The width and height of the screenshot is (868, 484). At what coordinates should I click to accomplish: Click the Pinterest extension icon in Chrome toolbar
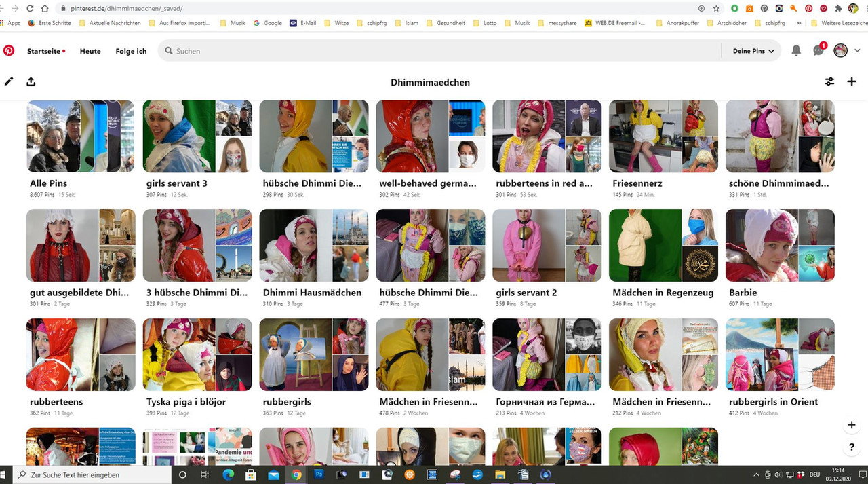(808, 9)
